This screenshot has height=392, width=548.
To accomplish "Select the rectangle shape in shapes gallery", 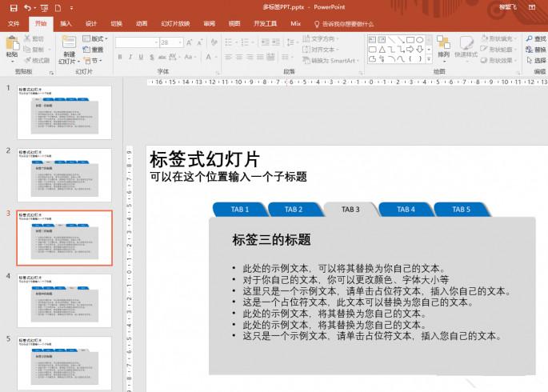I will click(410, 39).
